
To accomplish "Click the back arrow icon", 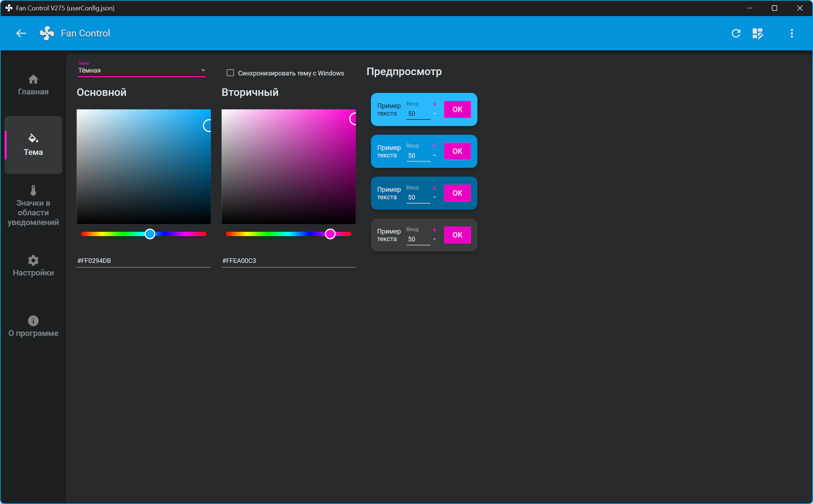I will point(21,33).
